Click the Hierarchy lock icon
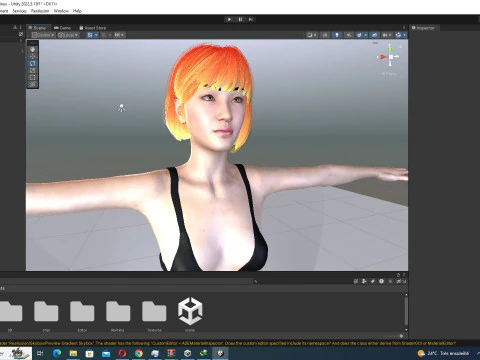 click(15, 27)
